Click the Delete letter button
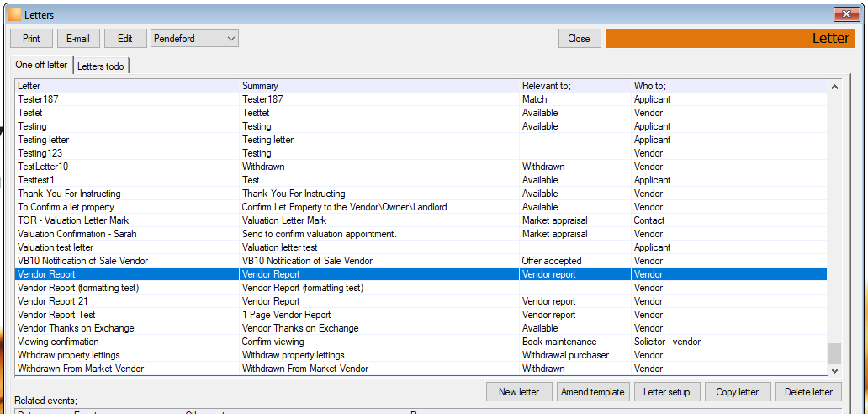This screenshot has height=414, width=868. click(x=808, y=392)
